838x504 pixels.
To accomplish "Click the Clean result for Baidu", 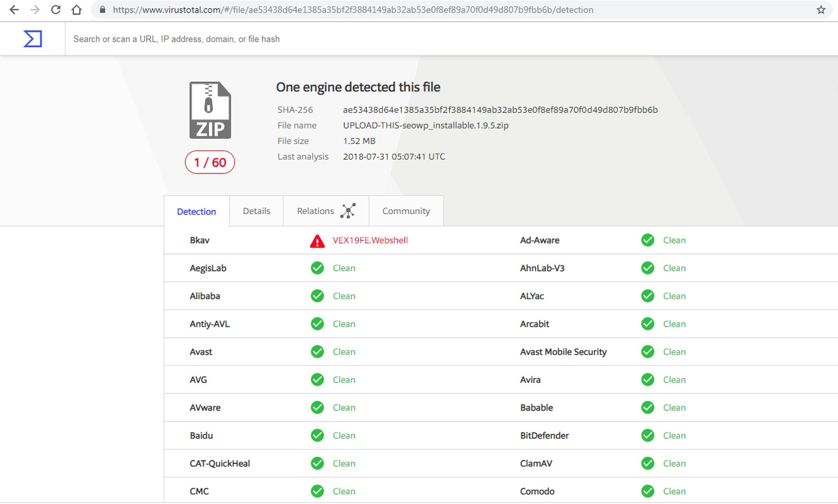I will [344, 435].
